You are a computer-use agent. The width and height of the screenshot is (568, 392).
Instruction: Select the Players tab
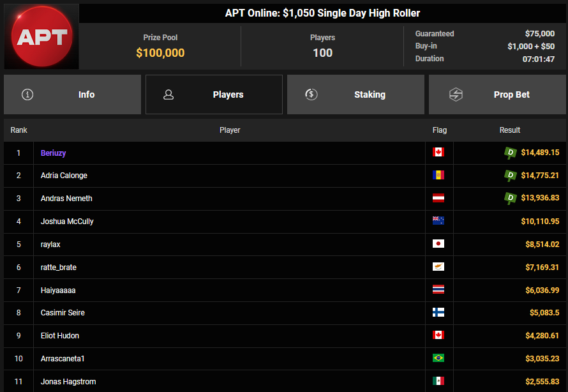coord(214,94)
